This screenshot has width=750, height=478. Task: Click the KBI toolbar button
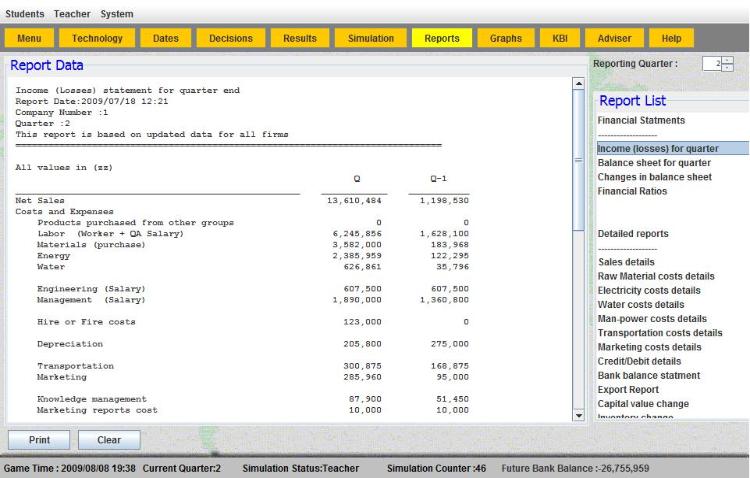point(559,38)
